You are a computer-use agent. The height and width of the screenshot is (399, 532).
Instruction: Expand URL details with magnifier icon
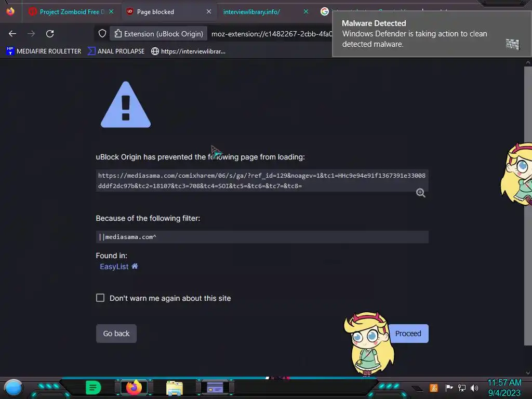[421, 193]
